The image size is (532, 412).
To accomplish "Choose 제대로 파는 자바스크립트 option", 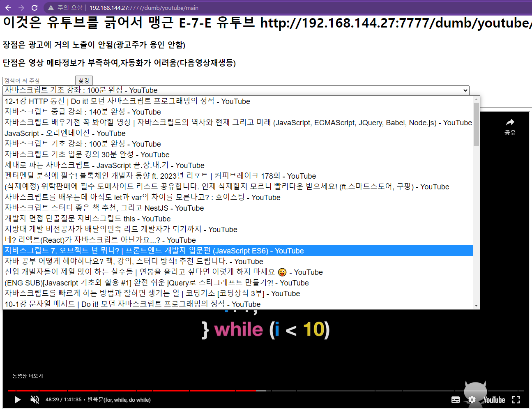I will tap(238, 166).
